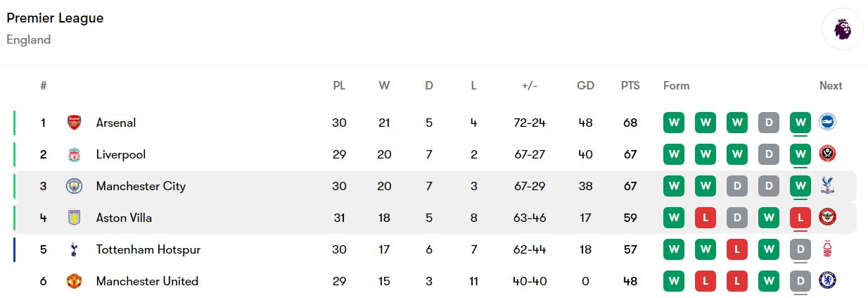Open the Liverpool team name link
The image size is (868, 298).
click(121, 154)
